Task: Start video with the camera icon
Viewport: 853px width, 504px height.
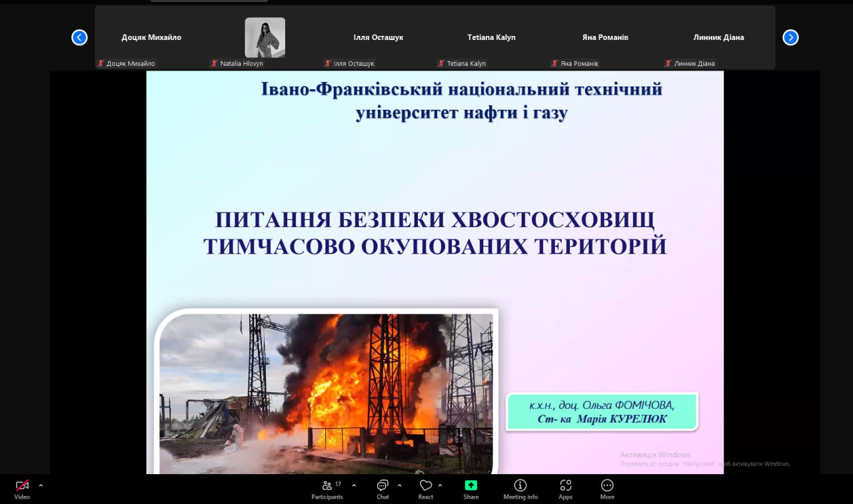Action: tap(22, 486)
